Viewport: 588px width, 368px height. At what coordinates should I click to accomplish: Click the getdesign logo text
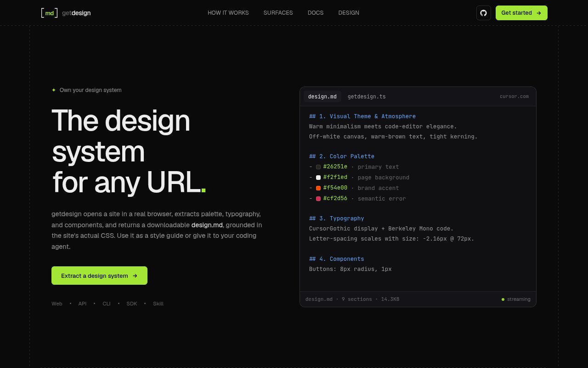point(76,13)
